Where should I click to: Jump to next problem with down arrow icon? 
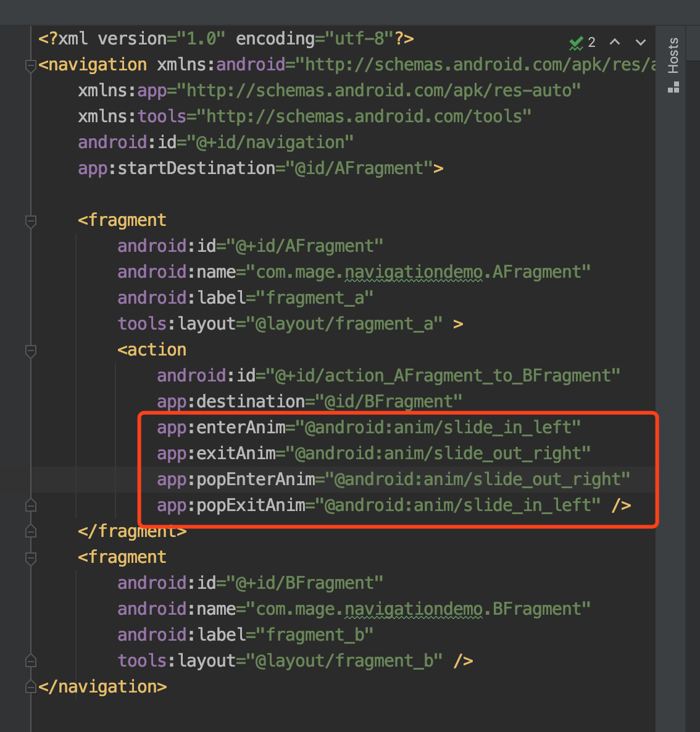point(640,42)
